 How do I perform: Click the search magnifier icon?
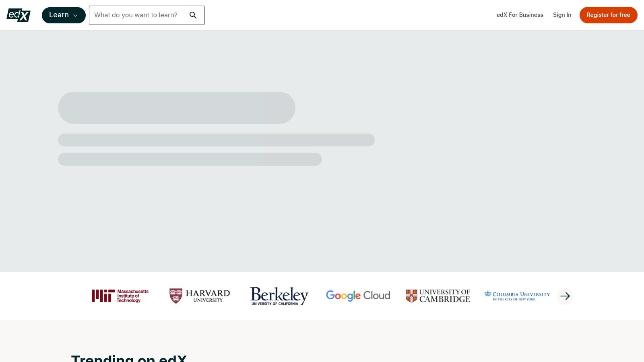click(x=193, y=15)
